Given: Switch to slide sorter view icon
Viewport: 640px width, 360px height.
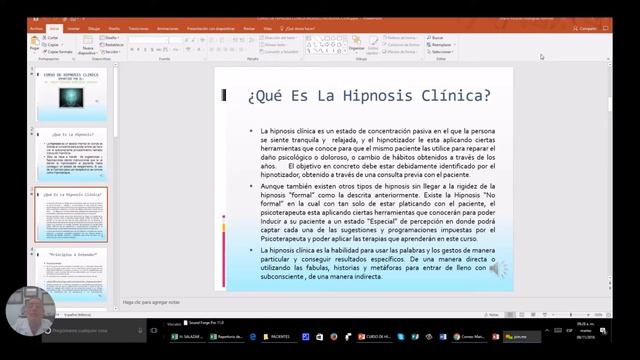Looking at the screenshot, I should (522, 315).
